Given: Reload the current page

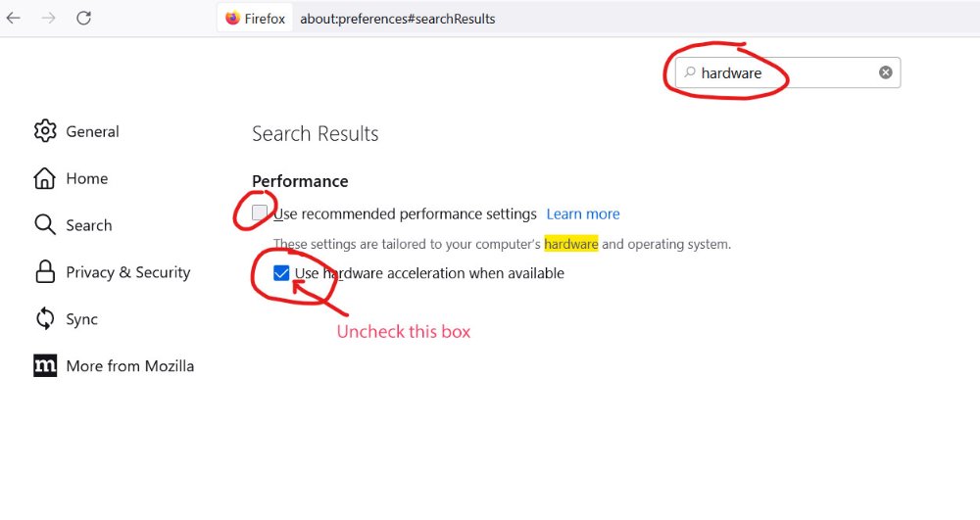Looking at the screenshot, I should (x=84, y=18).
